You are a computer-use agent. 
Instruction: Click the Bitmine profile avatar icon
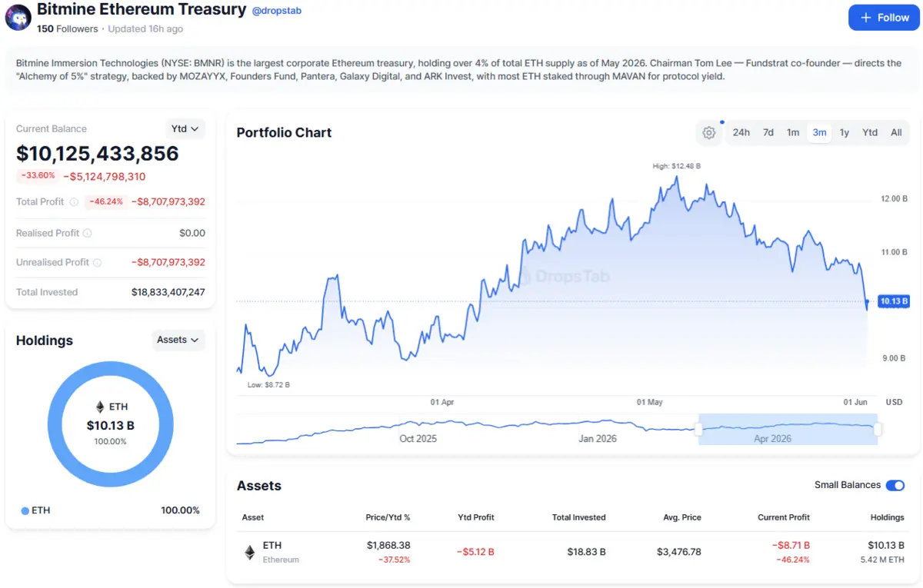pyautogui.click(x=18, y=18)
